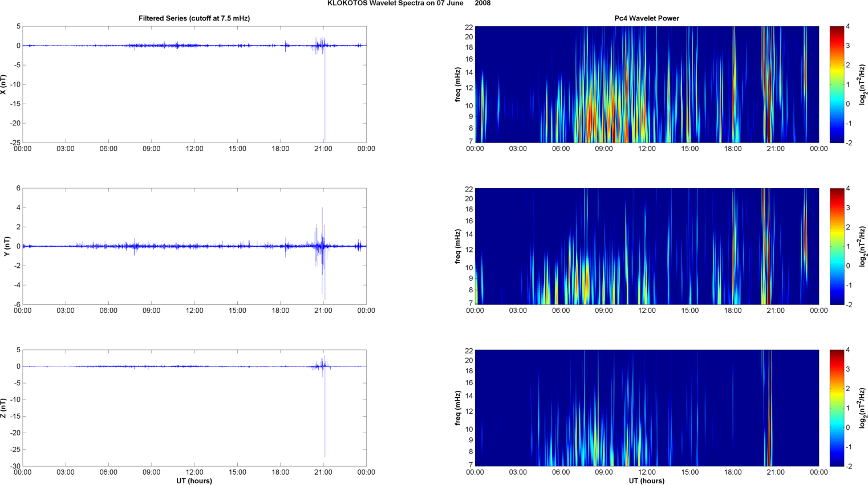
Task: Click the UT (hours) label under bottom spectrogram
Action: click(x=646, y=481)
